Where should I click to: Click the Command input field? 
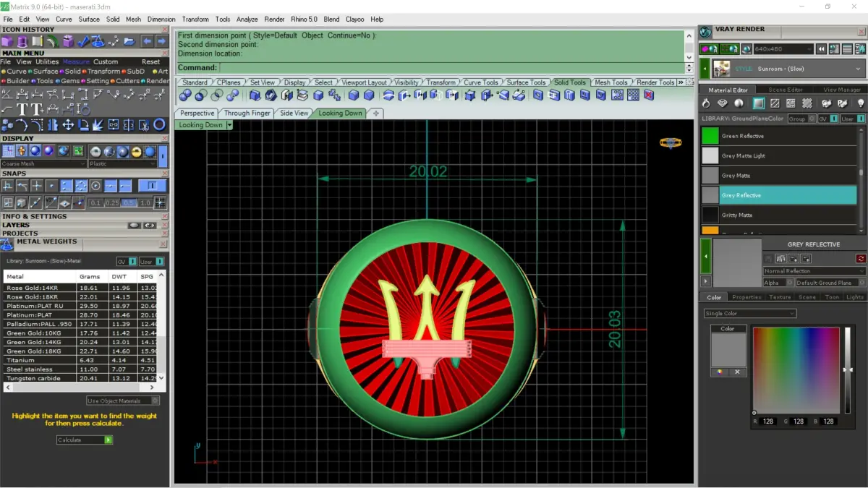click(x=453, y=67)
